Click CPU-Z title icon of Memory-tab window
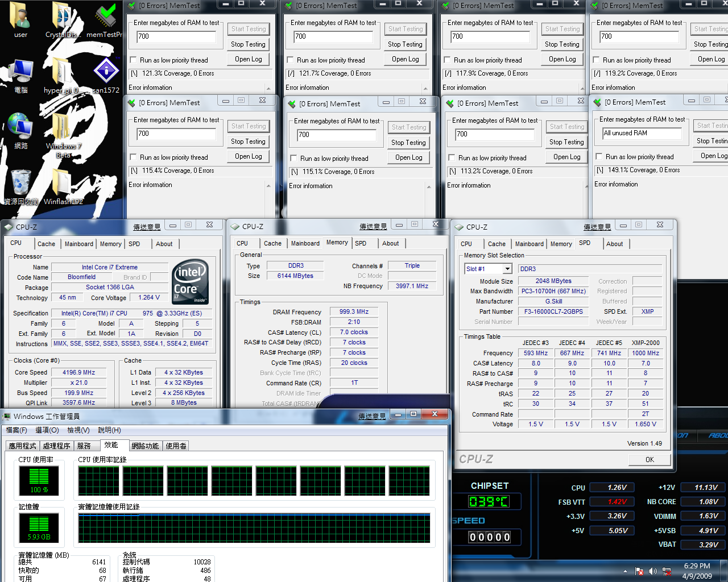 pos(234,226)
